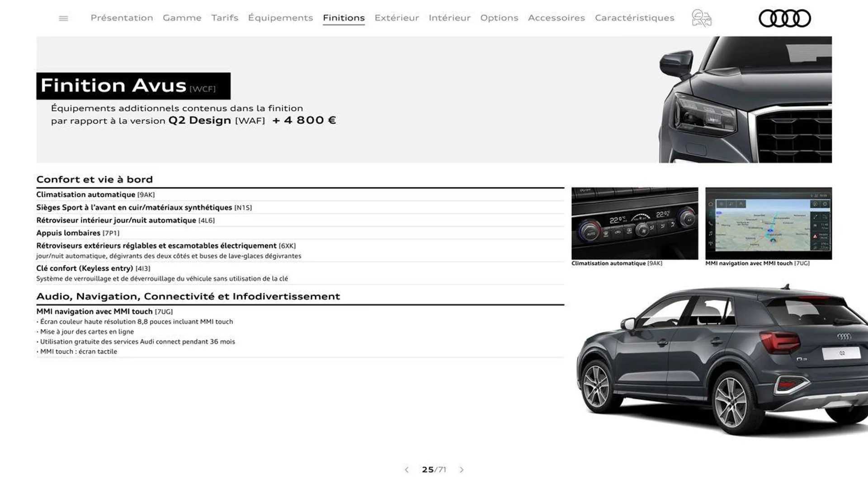Click the Finition Avus title
868x488 pixels.
tap(133, 86)
